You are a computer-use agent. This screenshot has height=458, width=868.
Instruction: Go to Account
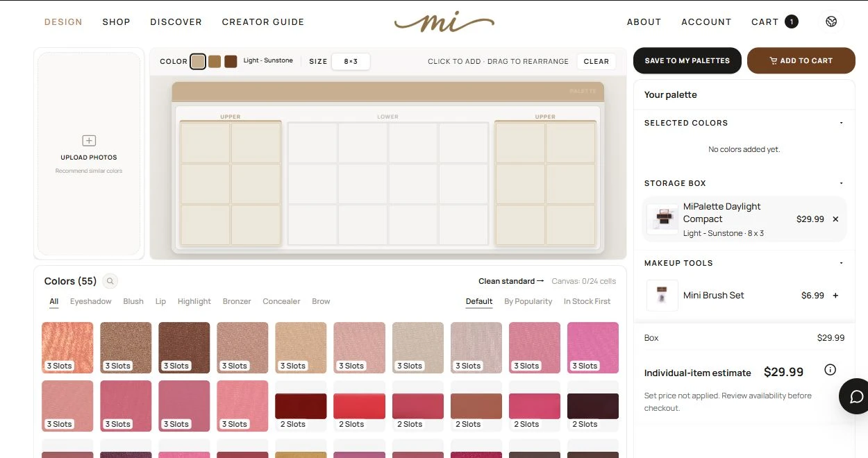pos(706,22)
